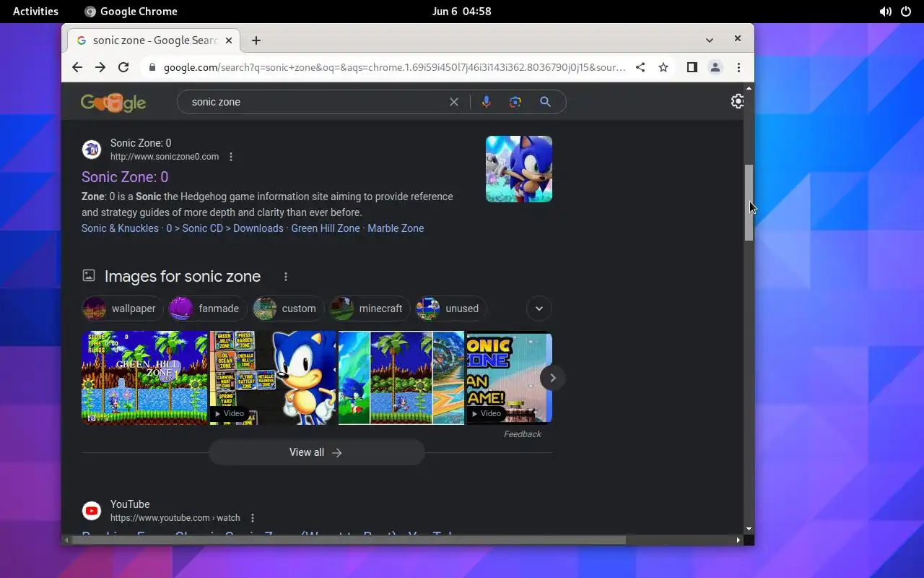The height and width of the screenshot is (578, 924).
Task: Open Green Hill Zone sitelink
Action: pyautogui.click(x=326, y=228)
